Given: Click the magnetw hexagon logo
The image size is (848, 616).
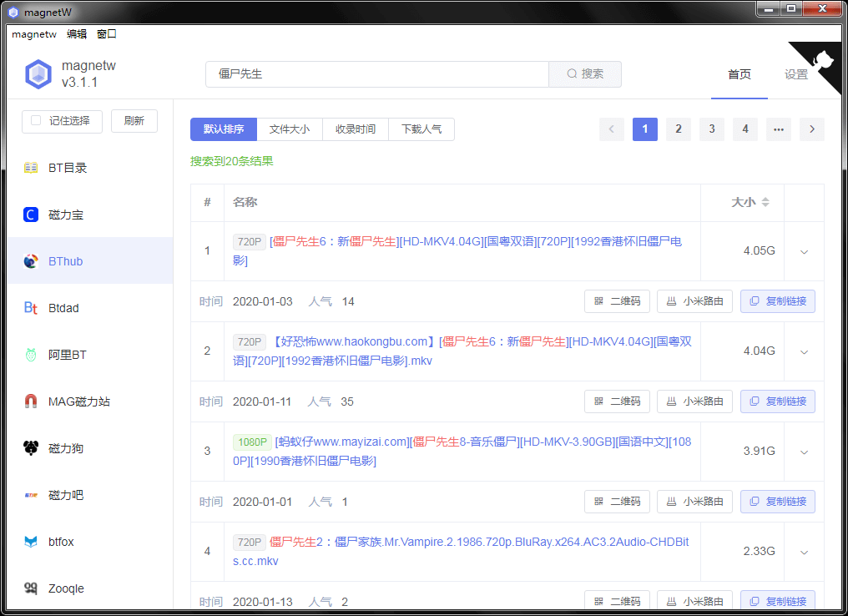Looking at the screenshot, I should [x=38, y=74].
